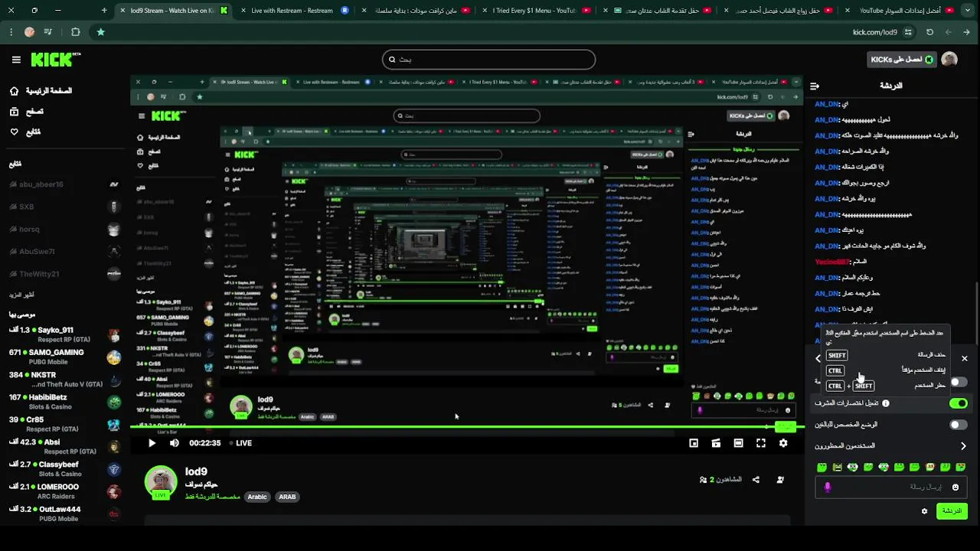Click the lod9 streamer avatar below the player
Image resolution: width=980 pixels, height=551 pixels.
(161, 482)
